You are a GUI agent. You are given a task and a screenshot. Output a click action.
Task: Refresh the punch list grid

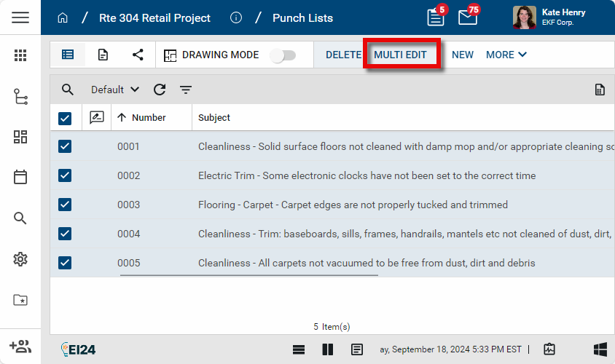point(160,90)
